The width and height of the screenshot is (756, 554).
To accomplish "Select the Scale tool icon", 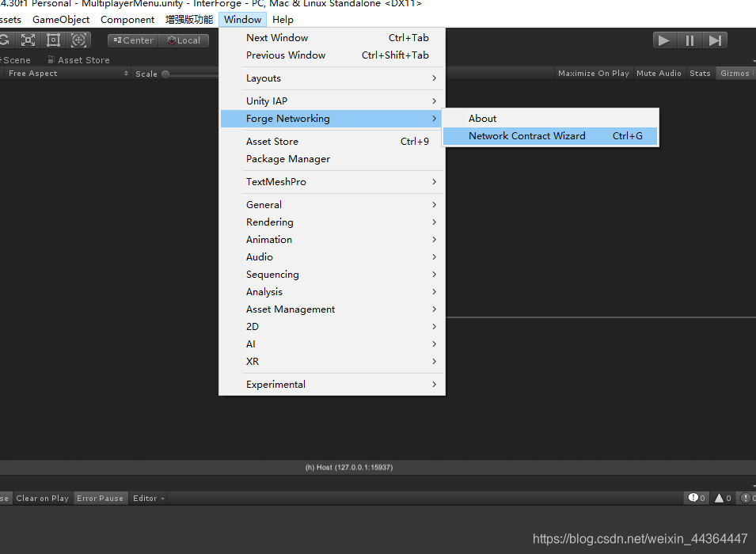I will [x=28, y=40].
